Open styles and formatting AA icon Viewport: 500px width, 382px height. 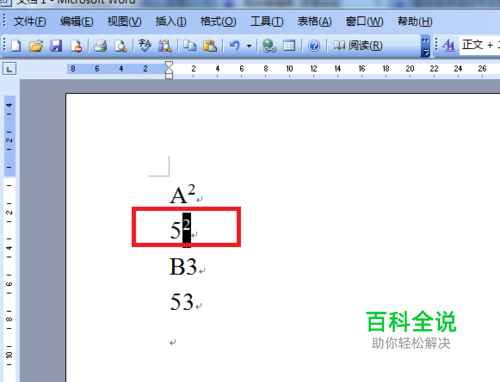click(x=449, y=46)
